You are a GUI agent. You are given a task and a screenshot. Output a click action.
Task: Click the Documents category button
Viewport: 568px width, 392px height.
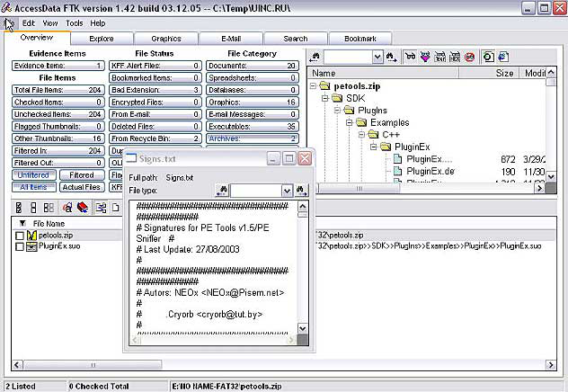coord(253,66)
